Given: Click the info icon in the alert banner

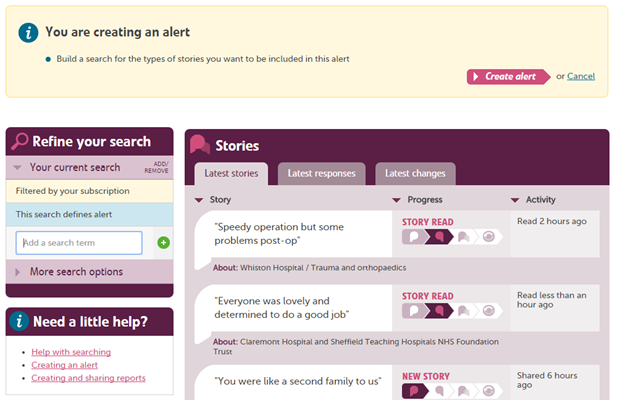Looking at the screenshot, I should coord(28,32).
